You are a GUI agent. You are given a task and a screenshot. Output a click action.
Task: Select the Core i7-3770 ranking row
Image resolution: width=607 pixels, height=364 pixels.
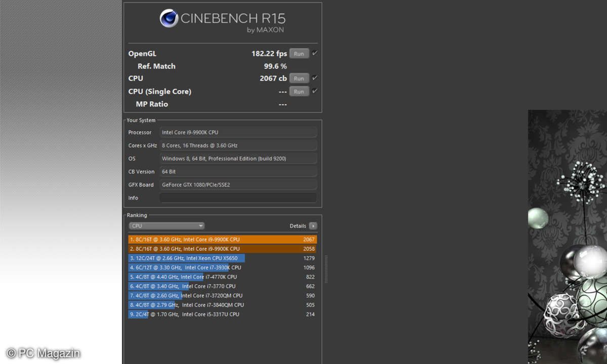pyautogui.click(x=223, y=286)
